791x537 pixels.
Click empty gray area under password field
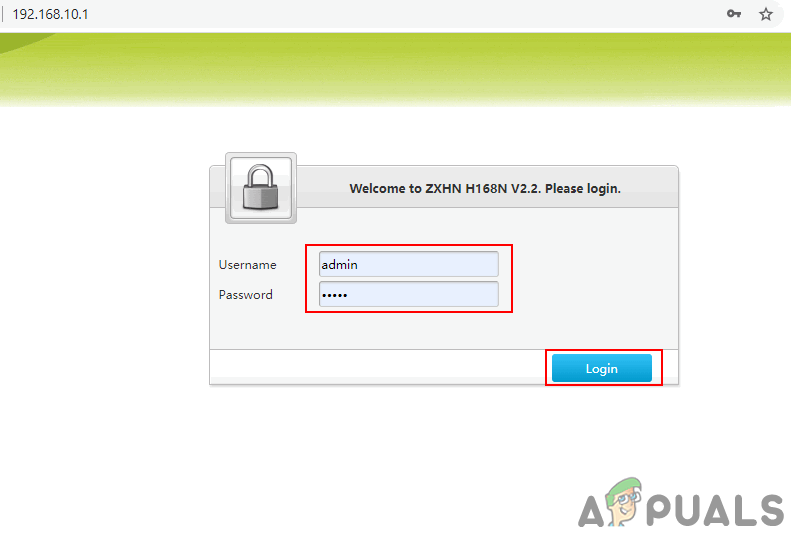444,329
